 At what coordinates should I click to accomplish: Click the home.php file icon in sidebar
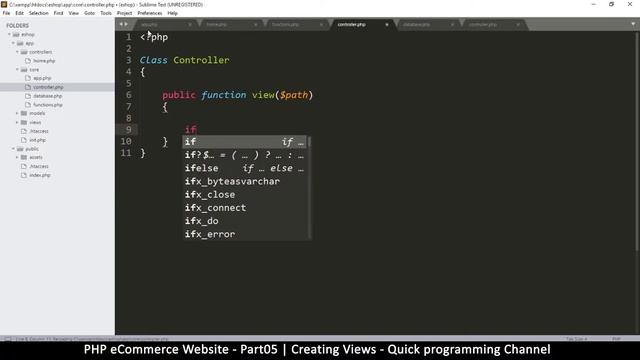pos(28,61)
